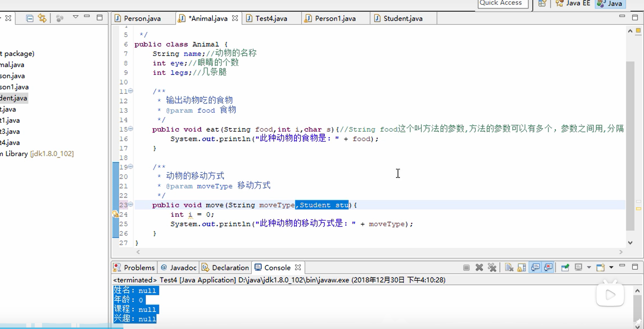
Task: Collapse Javadoc comment fold at line 11
Action: pyautogui.click(x=131, y=91)
